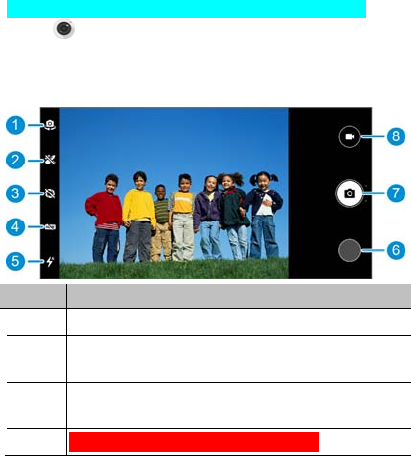Image resolution: width=411 pixels, height=456 pixels.
Task: Start recording with the video camera button
Action: tap(349, 137)
